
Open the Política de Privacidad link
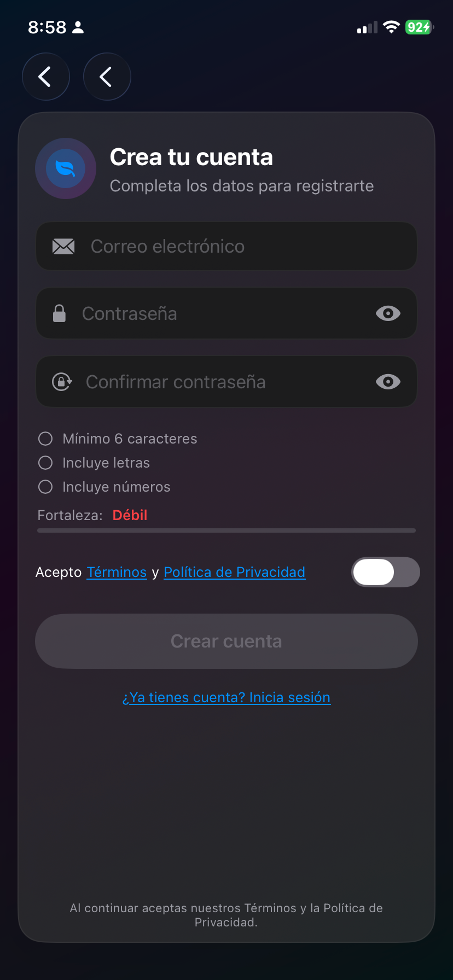tap(234, 572)
